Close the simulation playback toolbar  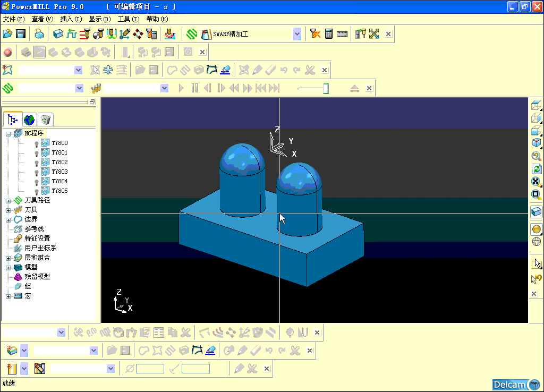(369, 88)
